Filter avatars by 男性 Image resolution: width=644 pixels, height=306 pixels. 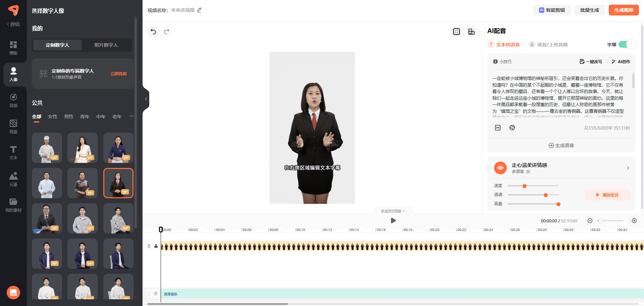(x=69, y=117)
